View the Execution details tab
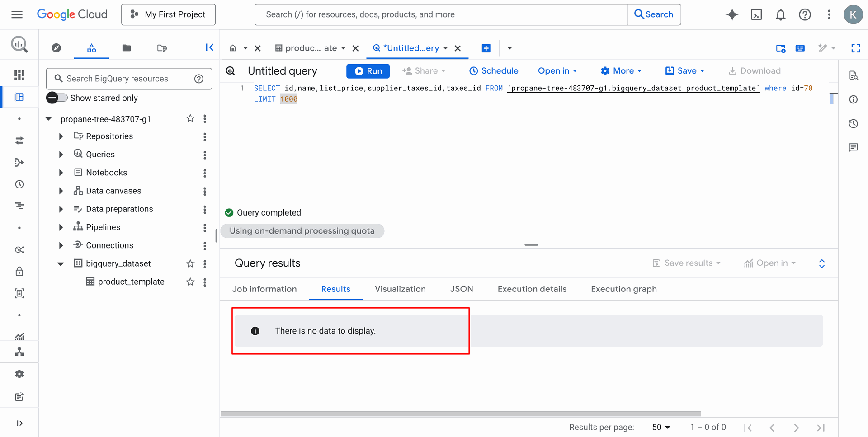The height and width of the screenshot is (437, 868). tap(532, 289)
